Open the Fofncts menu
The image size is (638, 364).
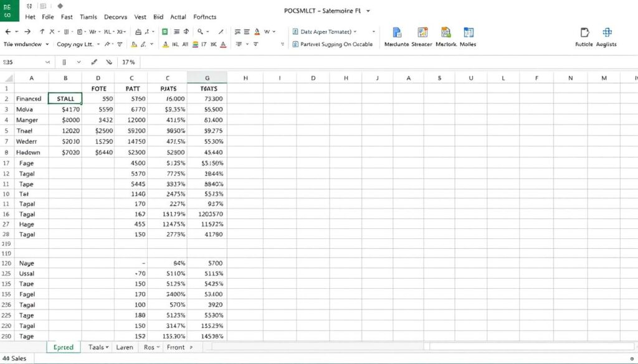click(204, 17)
